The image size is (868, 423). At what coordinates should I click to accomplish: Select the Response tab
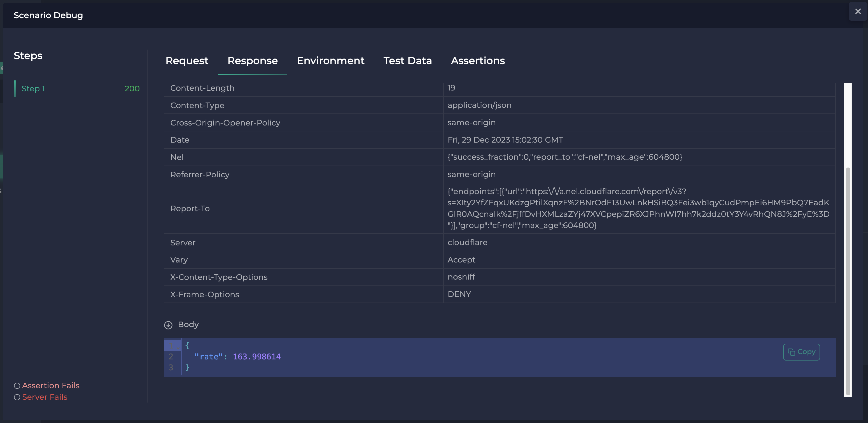pyautogui.click(x=252, y=61)
